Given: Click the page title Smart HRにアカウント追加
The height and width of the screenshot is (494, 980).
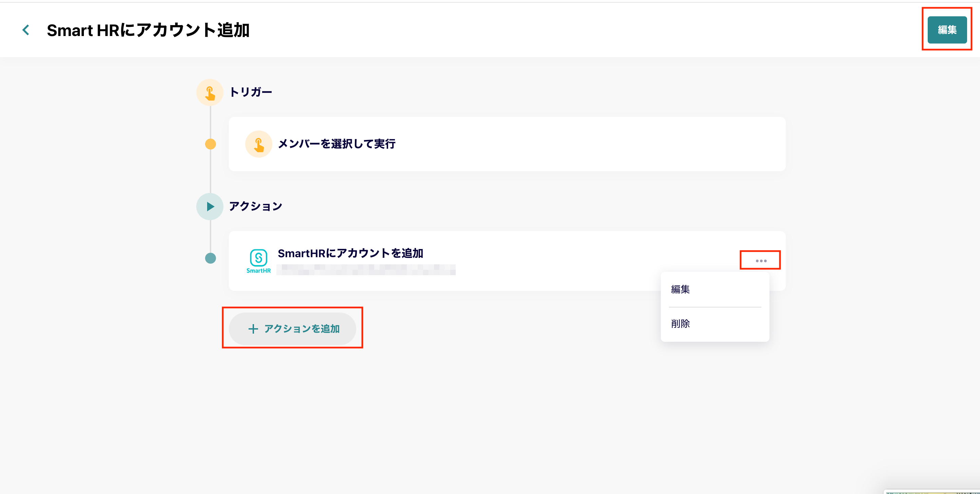Looking at the screenshot, I should 148,30.
